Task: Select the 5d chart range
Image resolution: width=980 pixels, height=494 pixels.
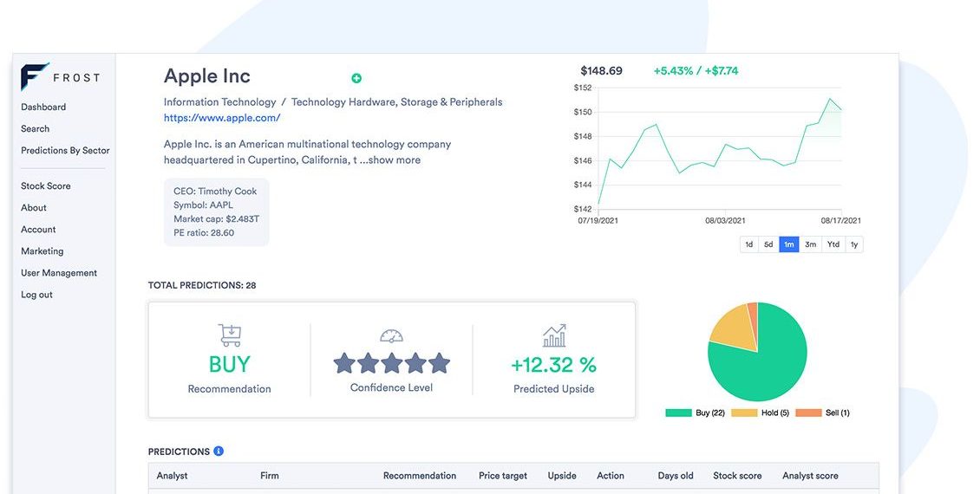Action: point(768,244)
